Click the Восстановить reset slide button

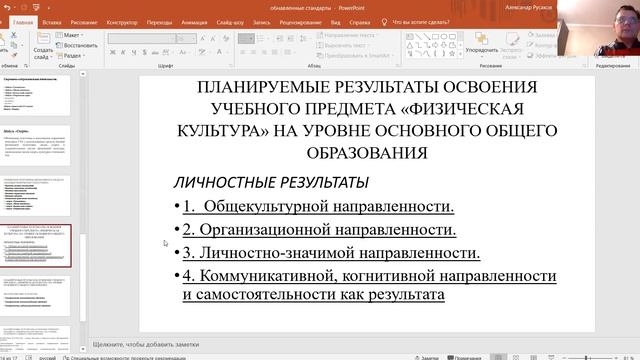(x=77, y=45)
